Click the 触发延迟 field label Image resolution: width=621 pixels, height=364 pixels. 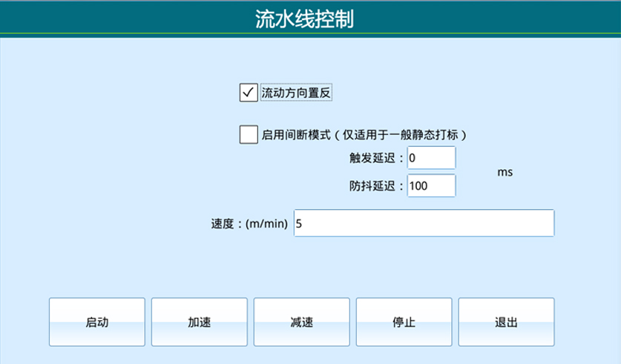377,158
